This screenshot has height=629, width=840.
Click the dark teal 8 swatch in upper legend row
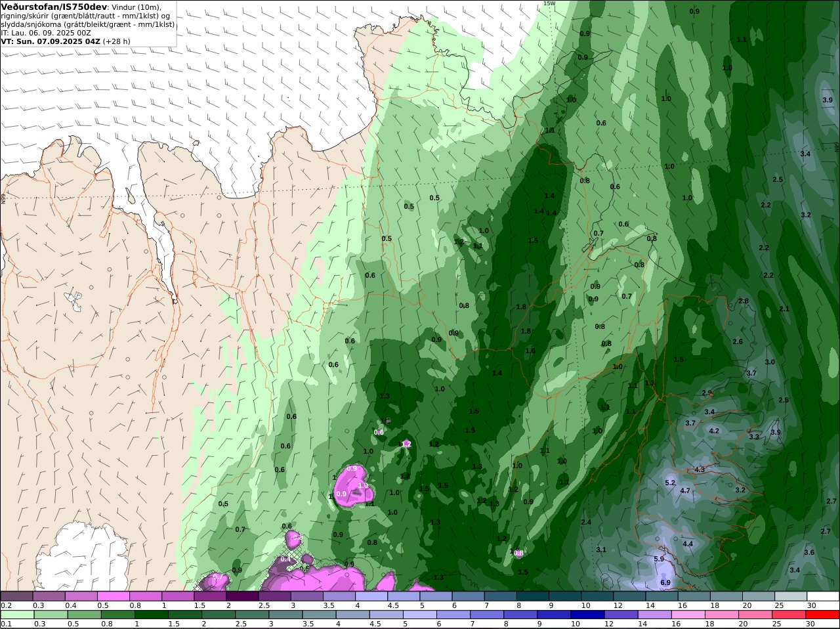tap(532, 596)
